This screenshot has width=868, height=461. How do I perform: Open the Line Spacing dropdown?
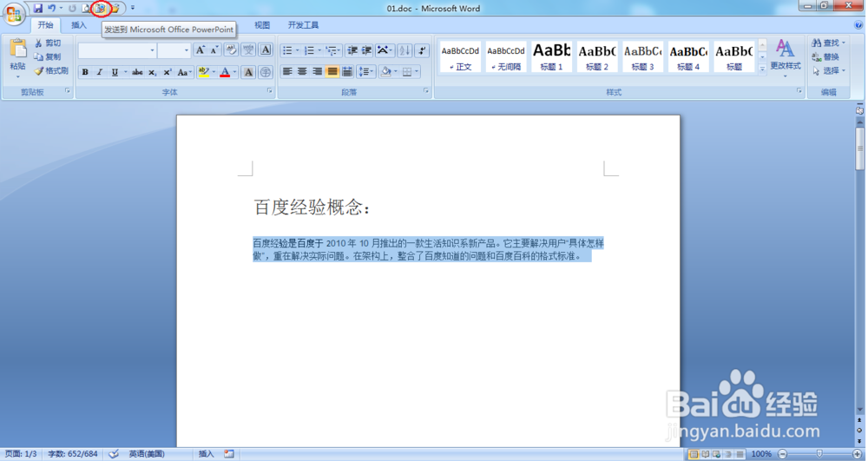point(366,71)
